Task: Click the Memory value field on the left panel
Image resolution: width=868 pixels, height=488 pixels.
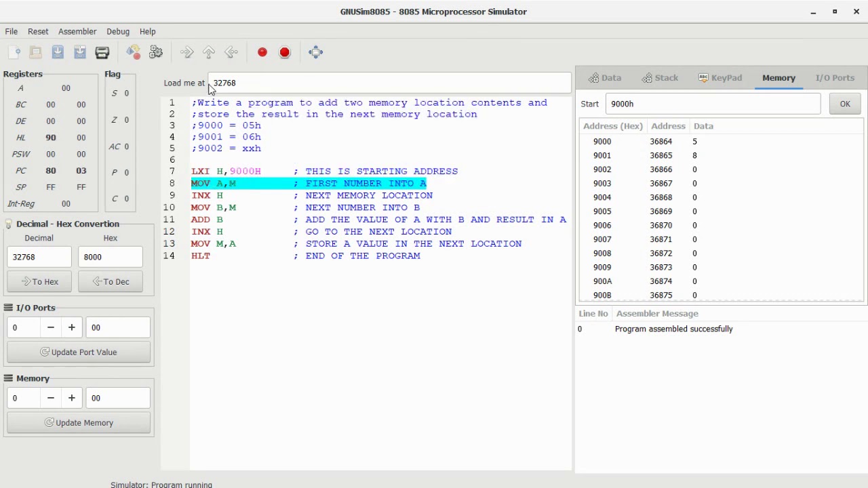Action: [x=118, y=398]
